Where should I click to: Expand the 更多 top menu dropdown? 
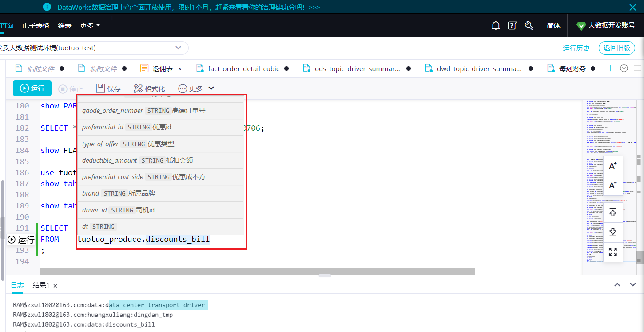tap(90, 26)
